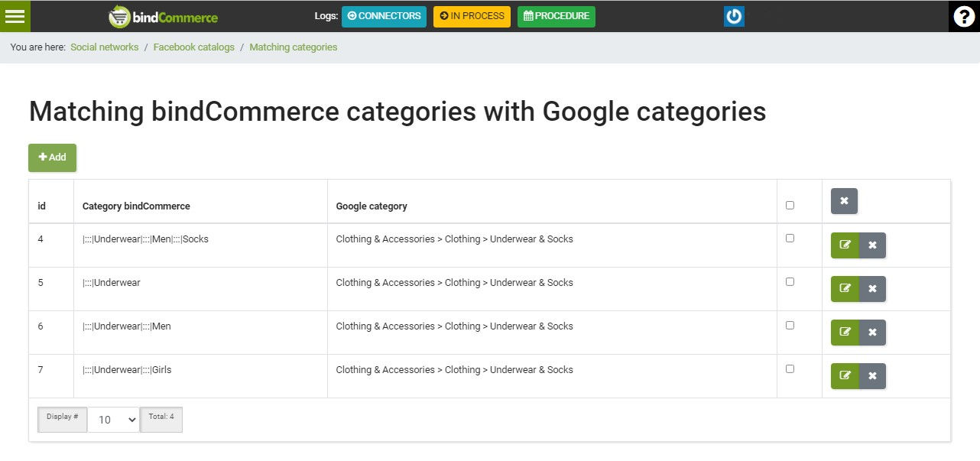
Task: Select the checkbox for row id 7
Action: (790, 368)
